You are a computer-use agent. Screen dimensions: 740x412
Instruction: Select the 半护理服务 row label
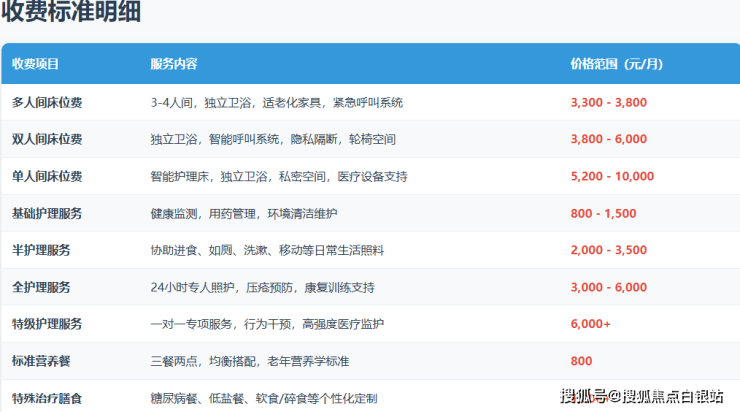pos(41,250)
